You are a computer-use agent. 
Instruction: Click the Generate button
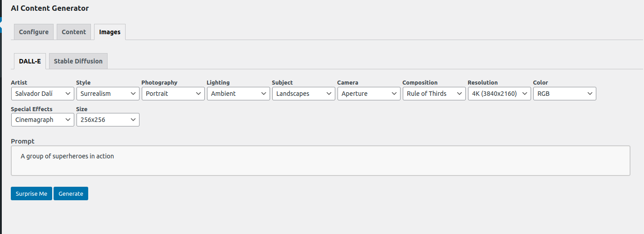pyautogui.click(x=71, y=193)
